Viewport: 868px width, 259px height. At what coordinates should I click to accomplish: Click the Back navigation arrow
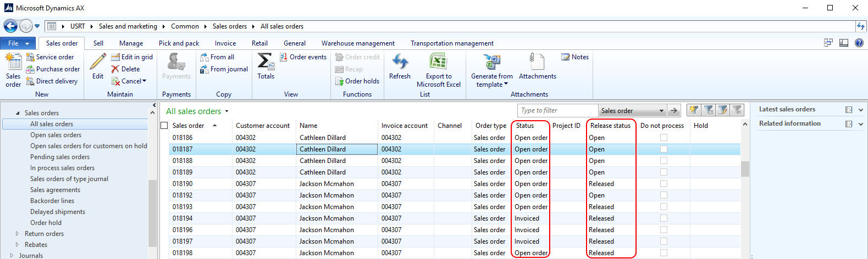click(10, 26)
